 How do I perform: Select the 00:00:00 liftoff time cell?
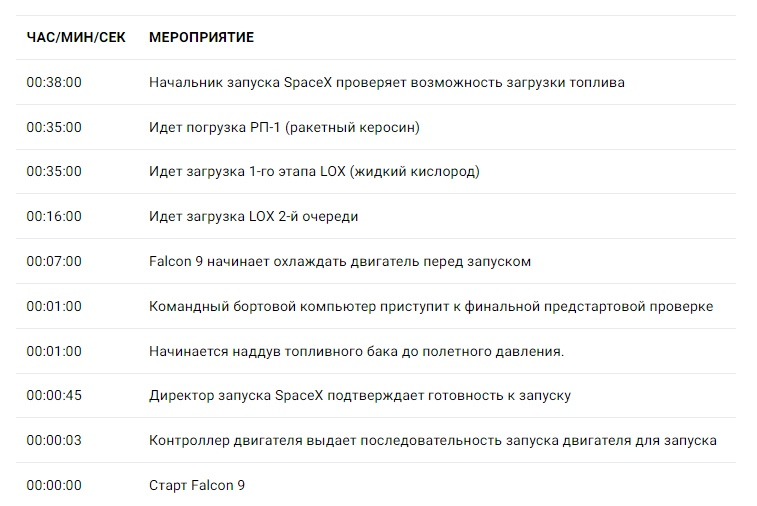[x=54, y=486]
